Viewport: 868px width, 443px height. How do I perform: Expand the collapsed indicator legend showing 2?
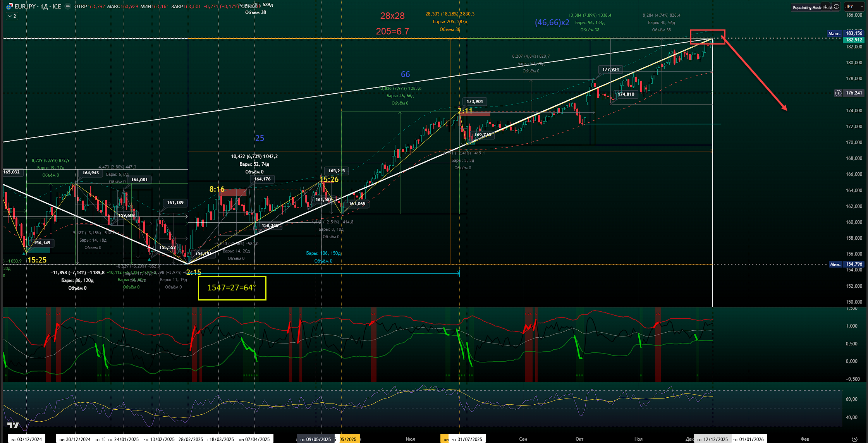tap(12, 16)
